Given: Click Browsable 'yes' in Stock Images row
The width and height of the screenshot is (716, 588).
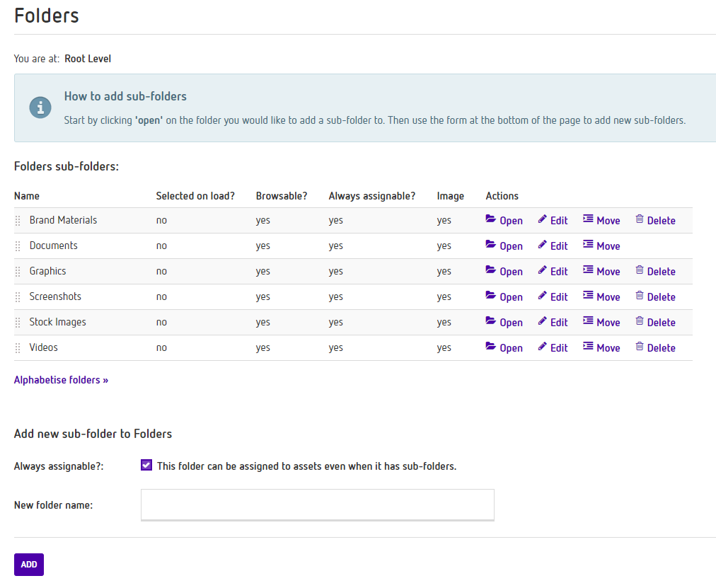Looking at the screenshot, I should [263, 323].
